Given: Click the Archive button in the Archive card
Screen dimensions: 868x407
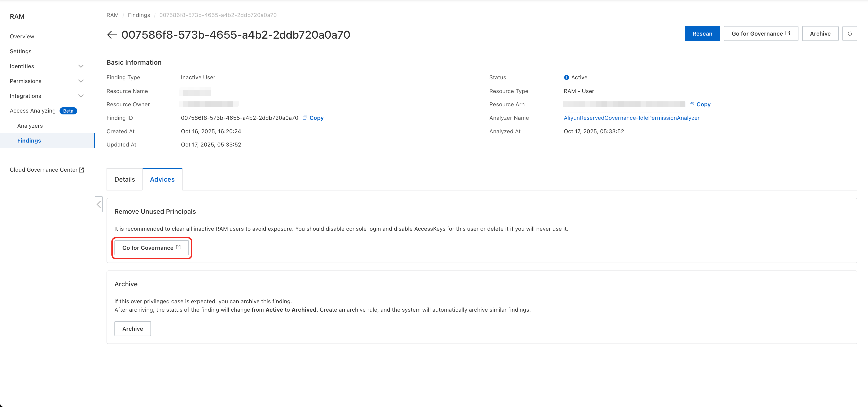Looking at the screenshot, I should click(132, 329).
